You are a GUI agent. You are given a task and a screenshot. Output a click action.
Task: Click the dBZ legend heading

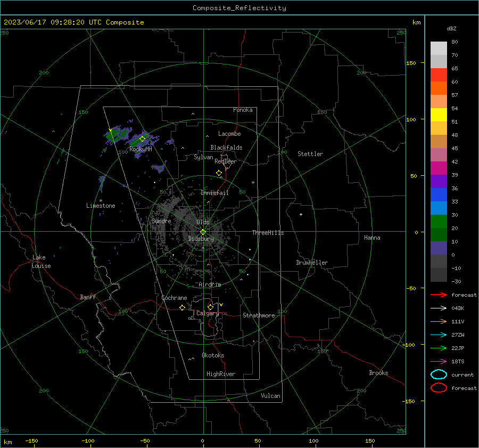click(451, 28)
